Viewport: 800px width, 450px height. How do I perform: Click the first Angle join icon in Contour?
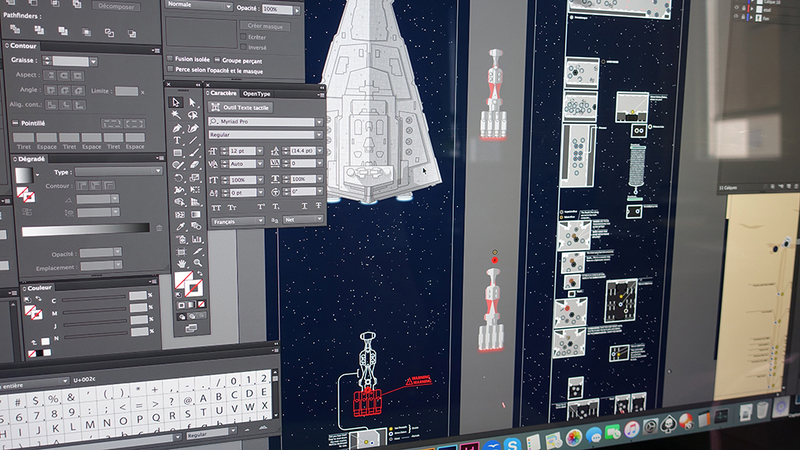[50, 91]
